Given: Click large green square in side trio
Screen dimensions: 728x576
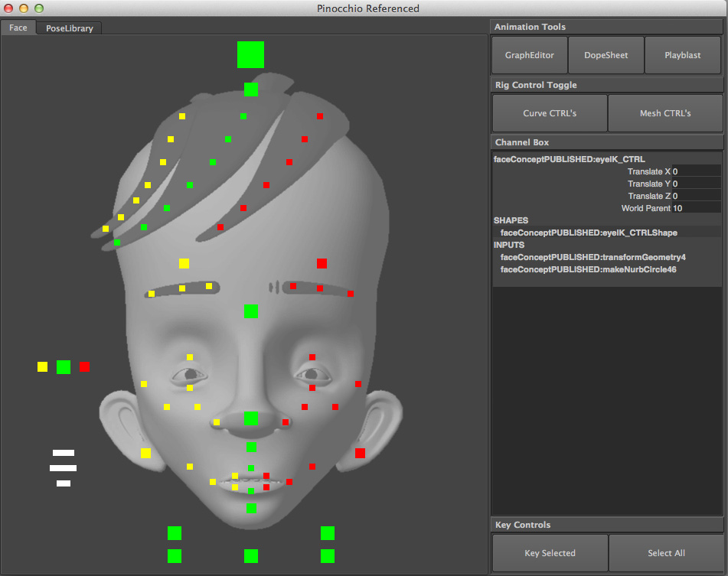Looking at the screenshot, I should coord(64,367).
